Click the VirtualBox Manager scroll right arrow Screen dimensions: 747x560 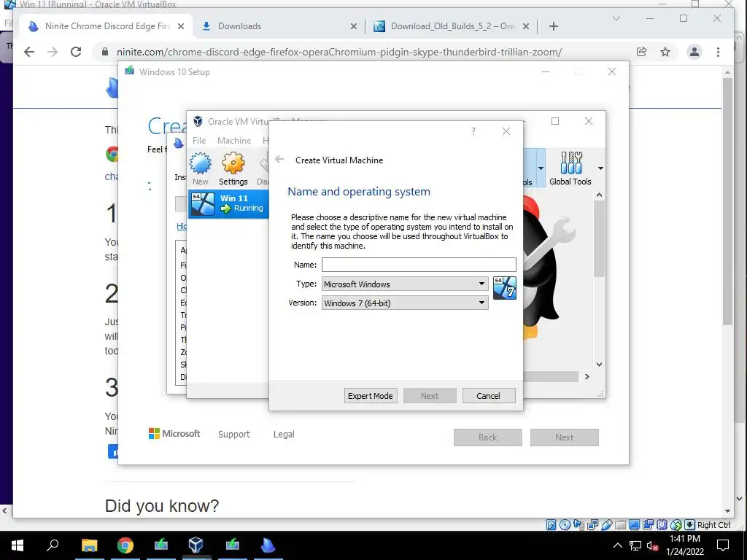point(587,377)
